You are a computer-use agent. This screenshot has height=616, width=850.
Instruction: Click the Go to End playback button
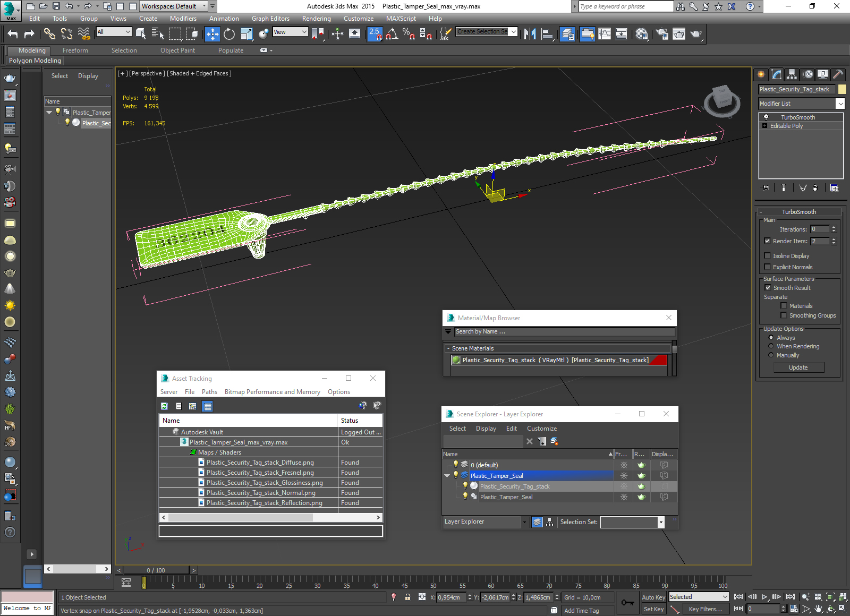coord(790,597)
